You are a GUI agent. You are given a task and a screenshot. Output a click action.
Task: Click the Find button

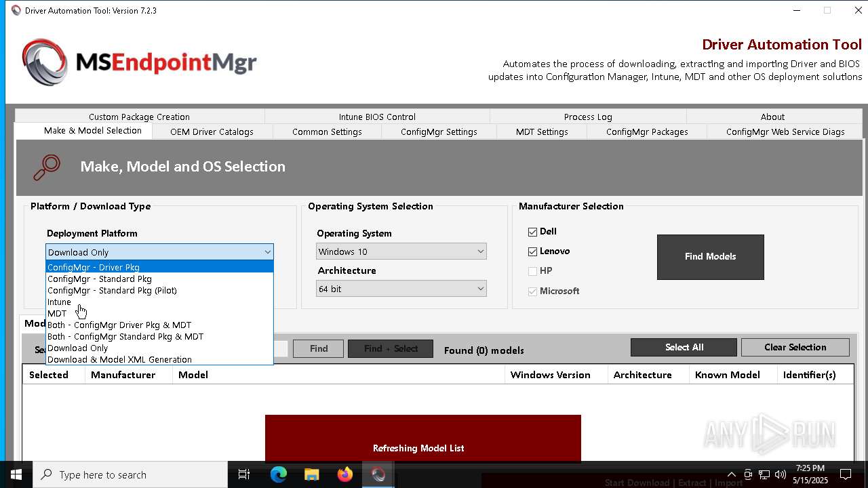click(x=319, y=348)
